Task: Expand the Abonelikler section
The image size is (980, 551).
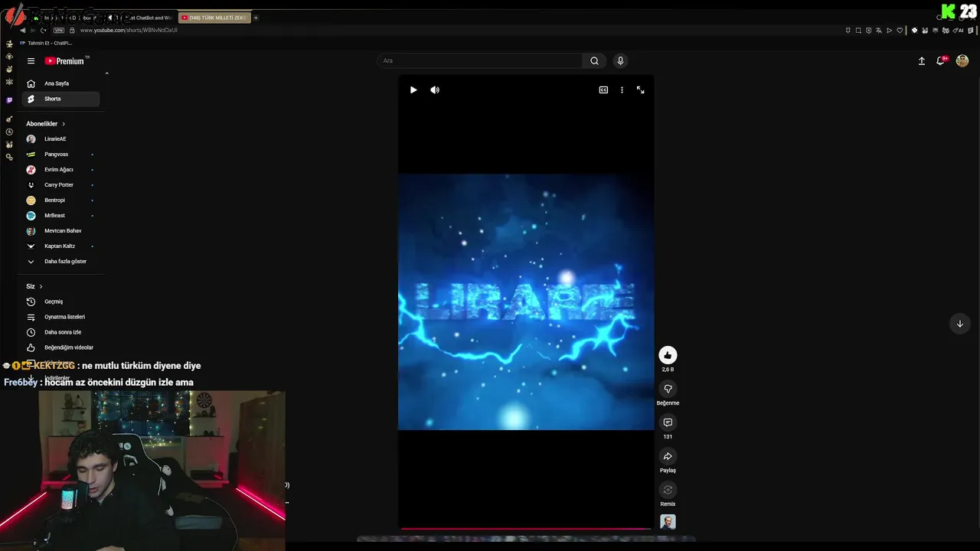Action: point(46,124)
